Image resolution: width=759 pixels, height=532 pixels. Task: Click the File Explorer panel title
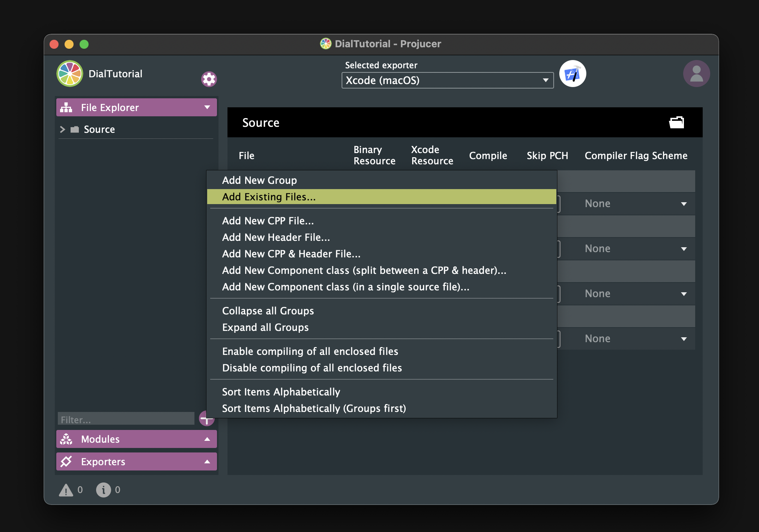[x=110, y=108]
